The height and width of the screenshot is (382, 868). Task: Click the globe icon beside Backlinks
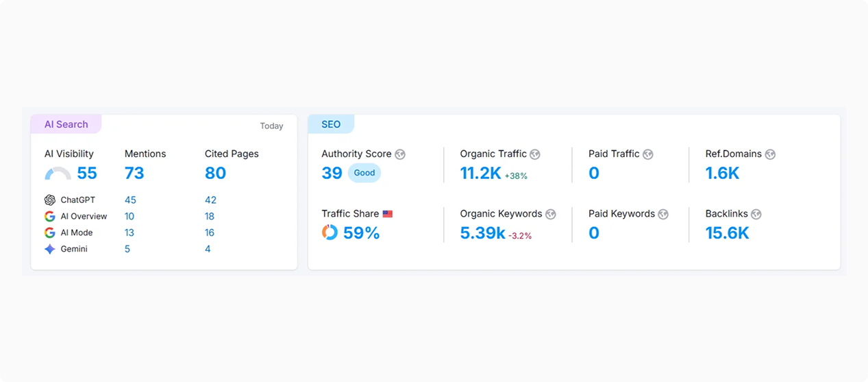pyautogui.click(x=756, y=214)
